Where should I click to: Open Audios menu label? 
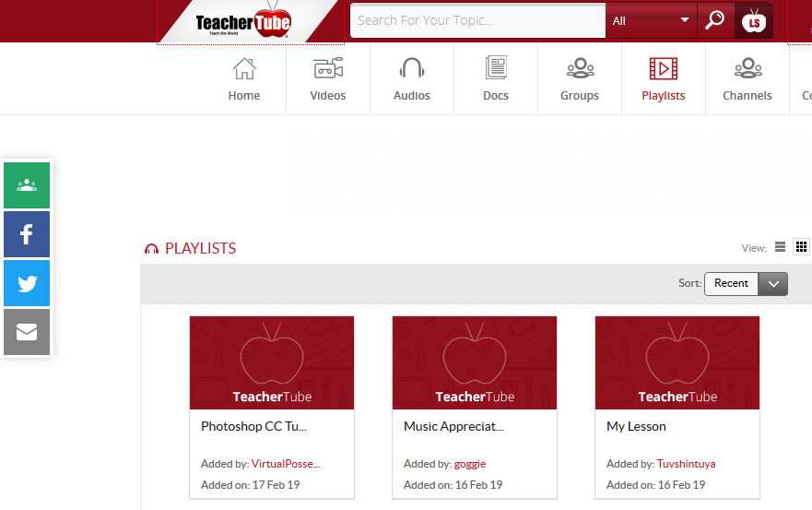click(x=412, y=96)
